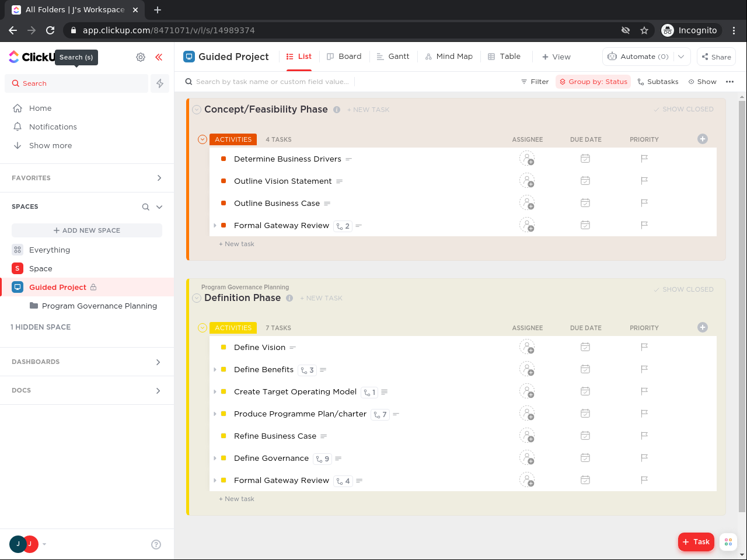Click Add New Space button
Image resolution: width=747 pixels, height=560 pixels.
point(87,230)
